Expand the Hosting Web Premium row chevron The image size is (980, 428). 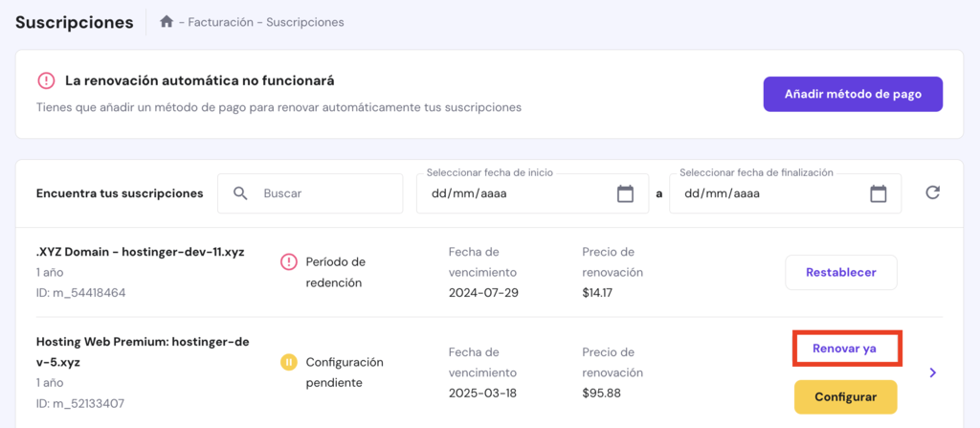pos(932,372)
